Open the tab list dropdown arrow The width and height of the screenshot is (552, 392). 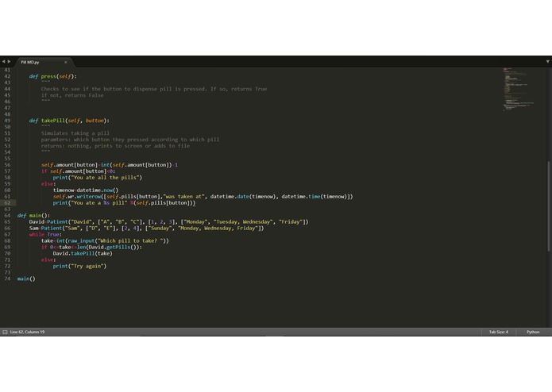pyautogui.click(x=548, y=62)
